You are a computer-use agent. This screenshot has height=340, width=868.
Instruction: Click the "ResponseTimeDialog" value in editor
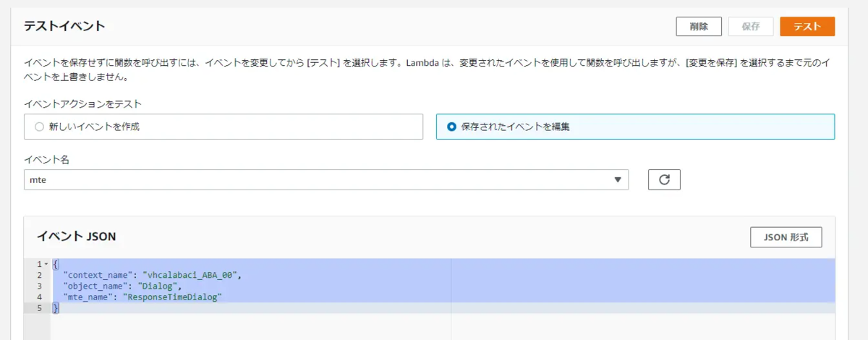(171, 297)
